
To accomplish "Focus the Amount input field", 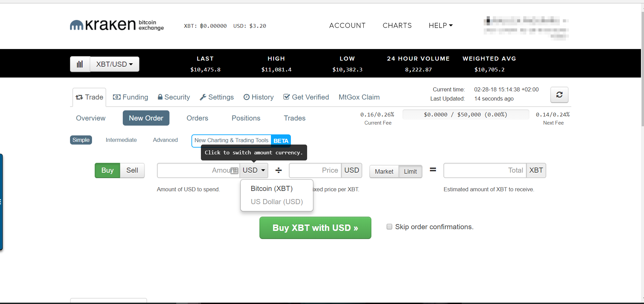I will (198, 170).
